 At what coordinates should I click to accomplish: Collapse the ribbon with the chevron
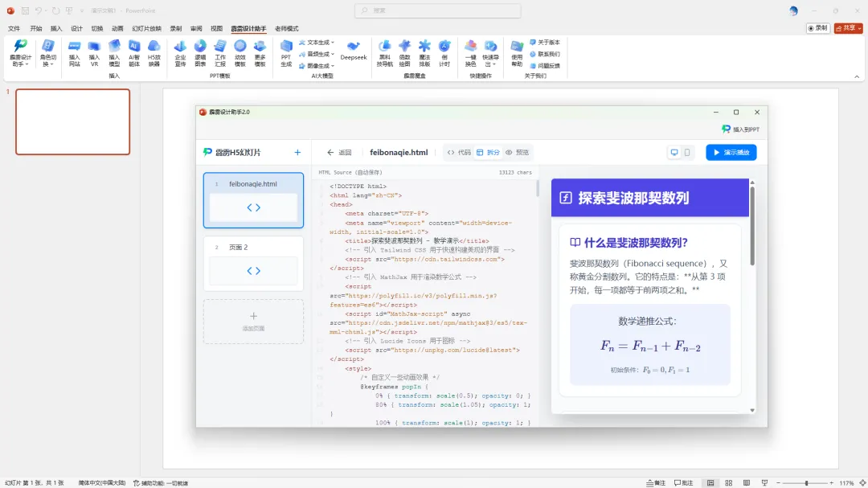click(x=857, y=76)
